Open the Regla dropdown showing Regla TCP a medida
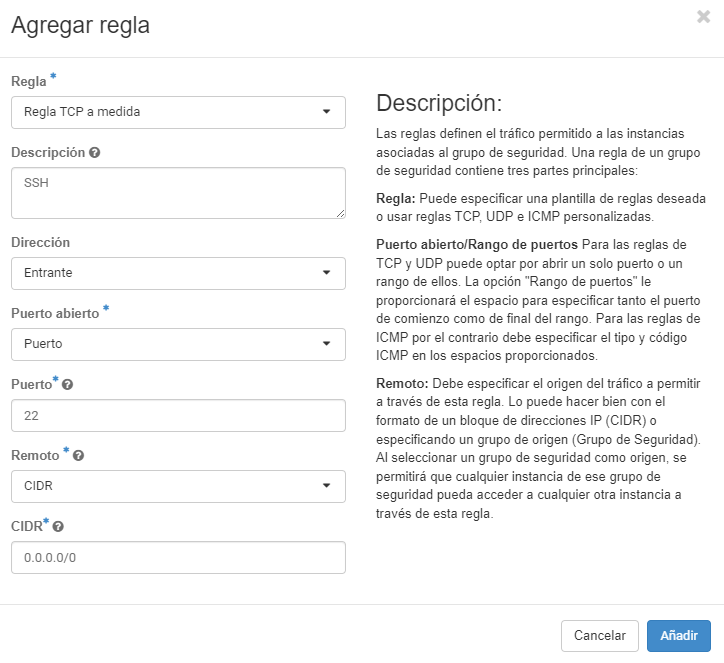Image resolution: width=724 pixels, height=663 pixels. (x=178, y=112)
